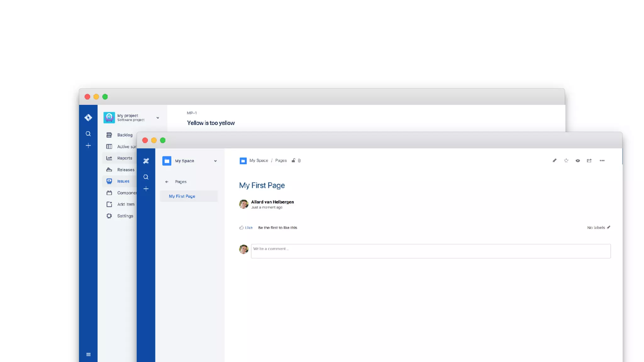Open Backlog in Jira navigation

(x=125, y=135)
